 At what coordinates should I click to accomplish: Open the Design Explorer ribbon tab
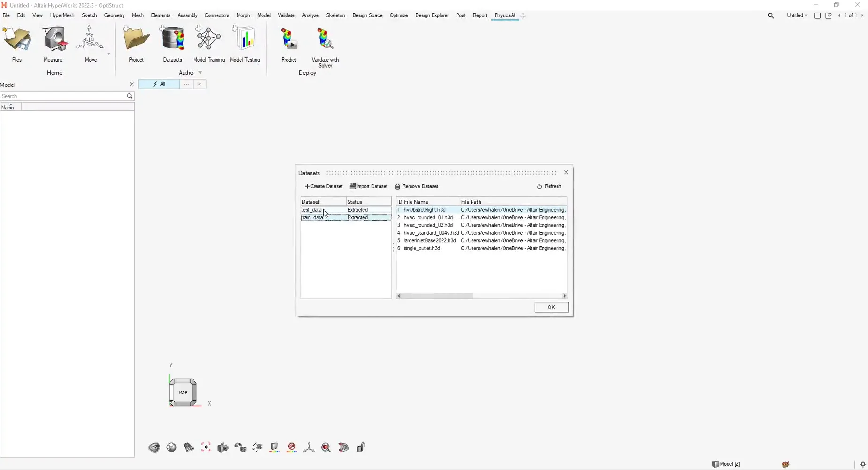tap(432, 15)
